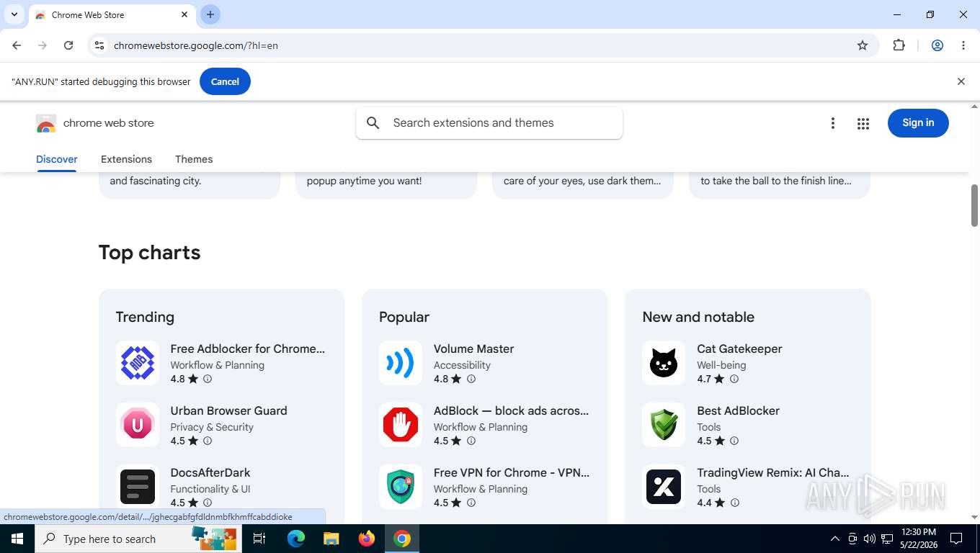The width and height of the screenshot is (980, 553).
Task: Open the tab search dropdown arrow
Action: click(x=14, y=14)
